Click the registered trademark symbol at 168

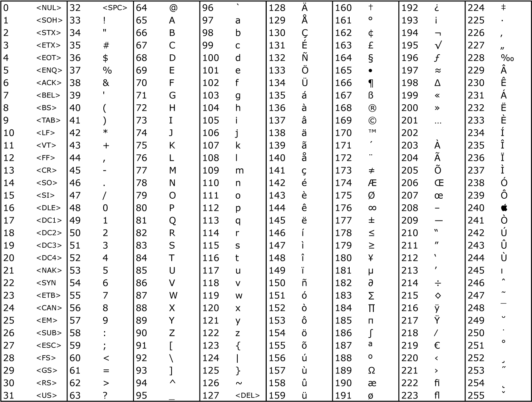point(372,108)
